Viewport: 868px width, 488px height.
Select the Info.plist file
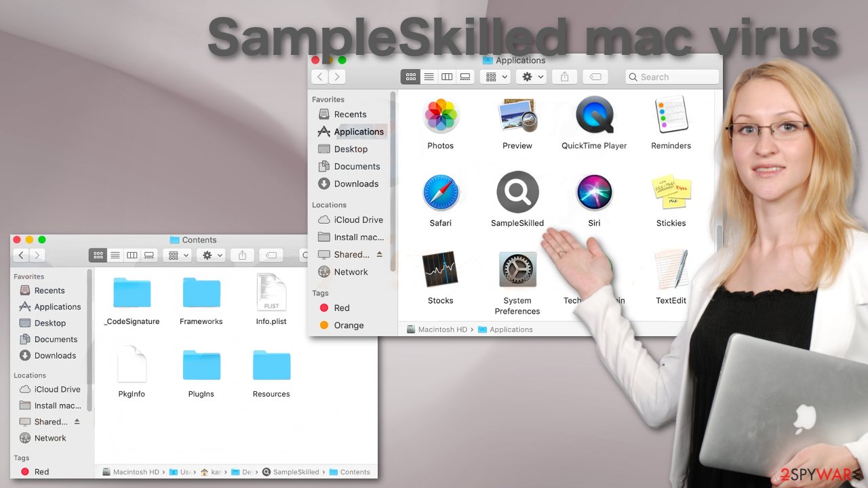tap(271, 292)
